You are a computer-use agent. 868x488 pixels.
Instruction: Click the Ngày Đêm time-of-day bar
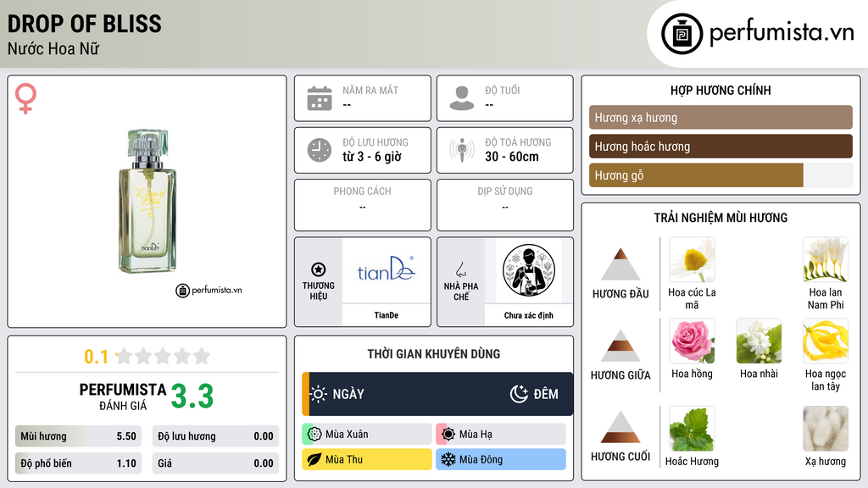click(x=437, y=394)
